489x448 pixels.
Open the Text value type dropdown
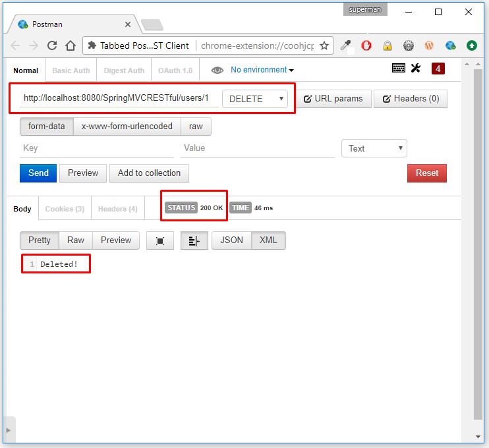[x=374, y=148]
